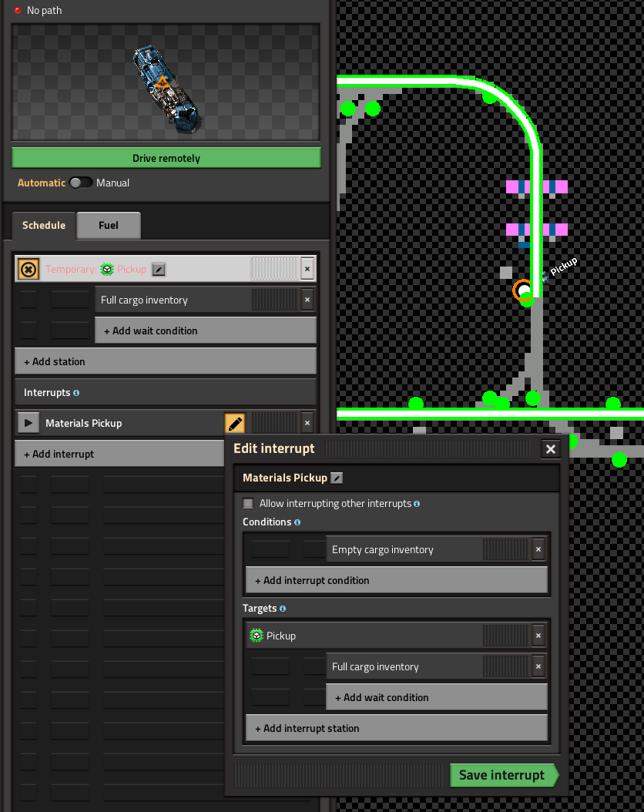Show the Interrupts info tooltip icon

click(76, 393)
